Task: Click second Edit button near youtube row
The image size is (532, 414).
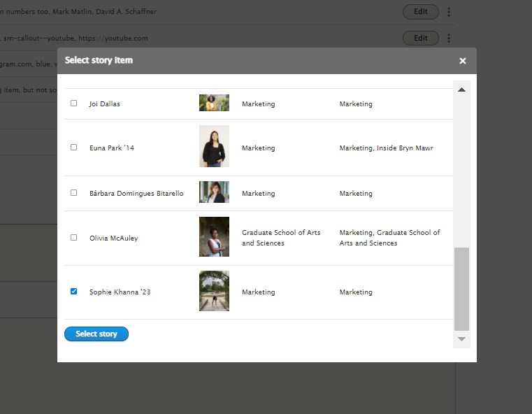Action: pyautogui.click(x=421, y=38)
